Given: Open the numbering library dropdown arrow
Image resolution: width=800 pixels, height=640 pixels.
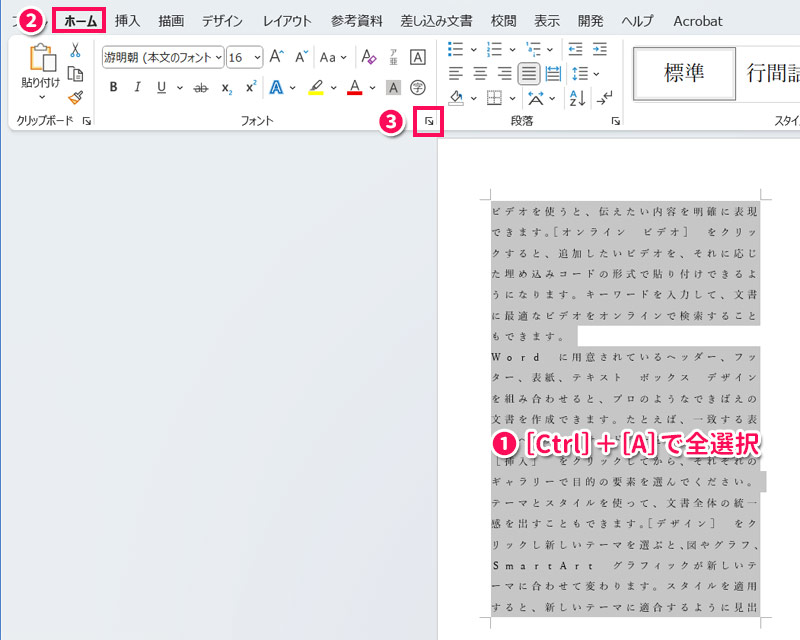Looking at the screenshot, I should [512, 50].
